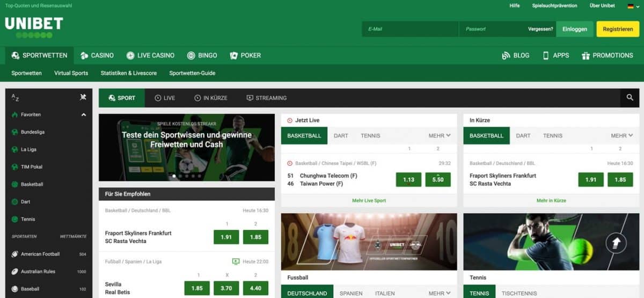Select odds 3.70 draw for Sevilla match
This screenshot has width=644, height=298.
(226, 288)
